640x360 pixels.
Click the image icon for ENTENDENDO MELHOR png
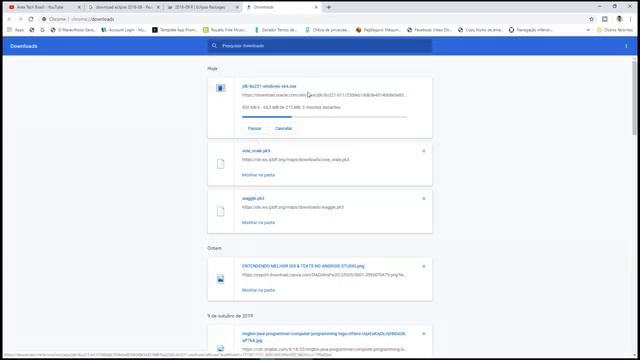[x=220, y=279]
